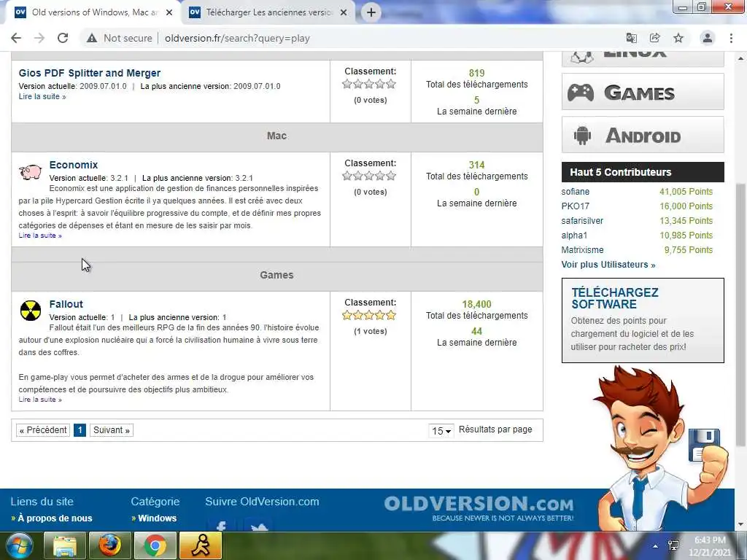Screen dimensions: 747x560
Task: Click the Téléchargez Software banner
Action: (643, 321)
